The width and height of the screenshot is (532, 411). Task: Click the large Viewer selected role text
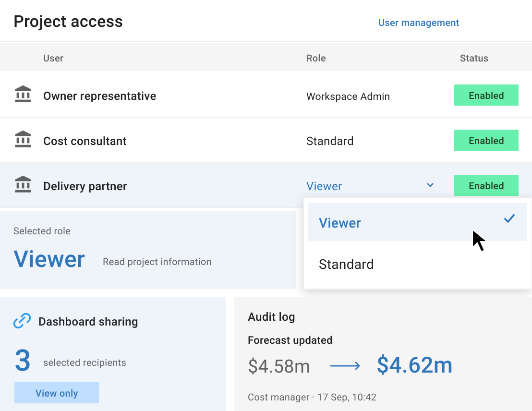(49, 259)
